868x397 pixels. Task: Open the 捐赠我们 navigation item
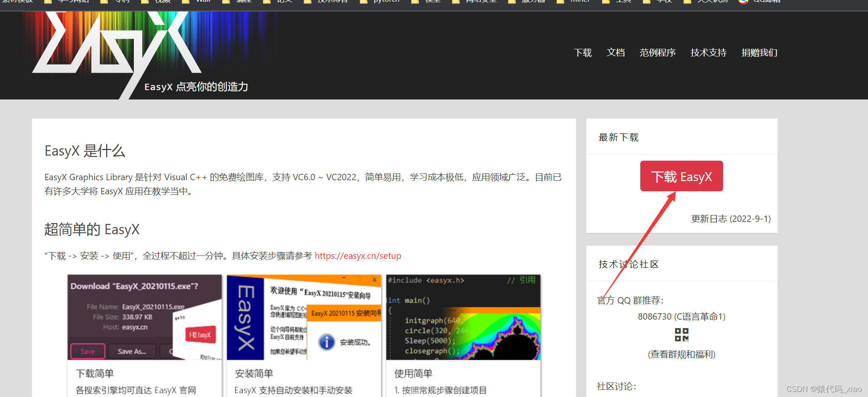759,53
